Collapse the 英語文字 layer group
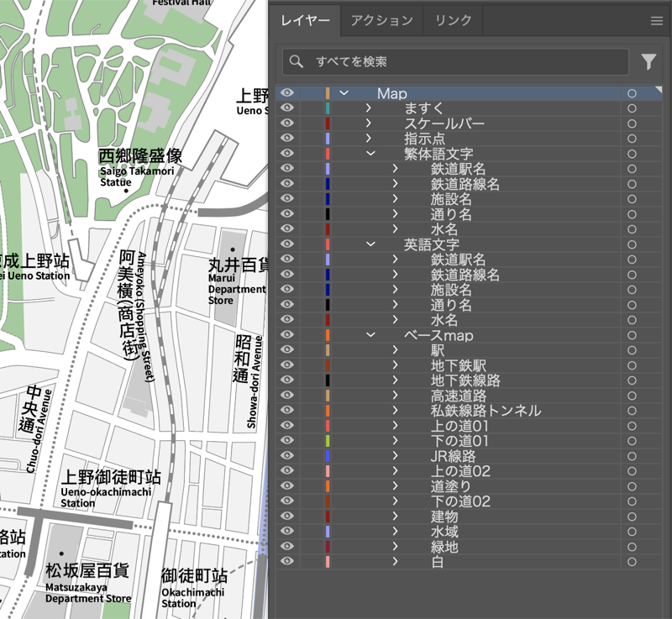Viewport: 672px width, 619px height. (370, 244)
